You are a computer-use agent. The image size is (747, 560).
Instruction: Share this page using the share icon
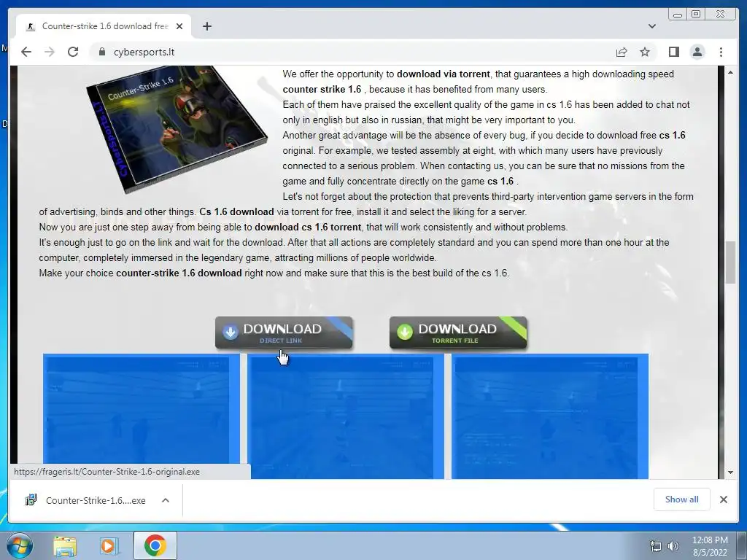pos(622,52)
